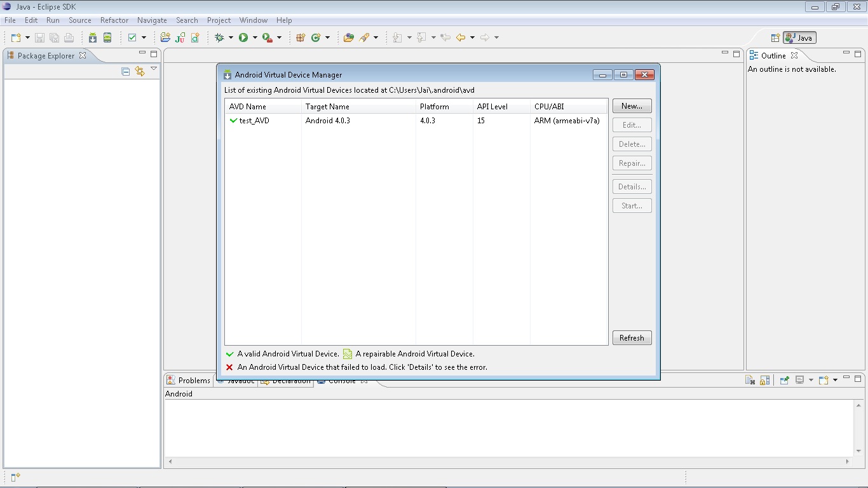Click the Back navigation arrow icon

[x=461, y=37]
